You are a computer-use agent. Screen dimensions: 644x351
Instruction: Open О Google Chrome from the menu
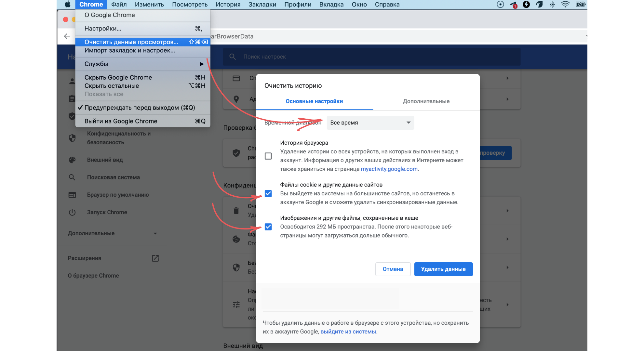click(x=143, y=15)
